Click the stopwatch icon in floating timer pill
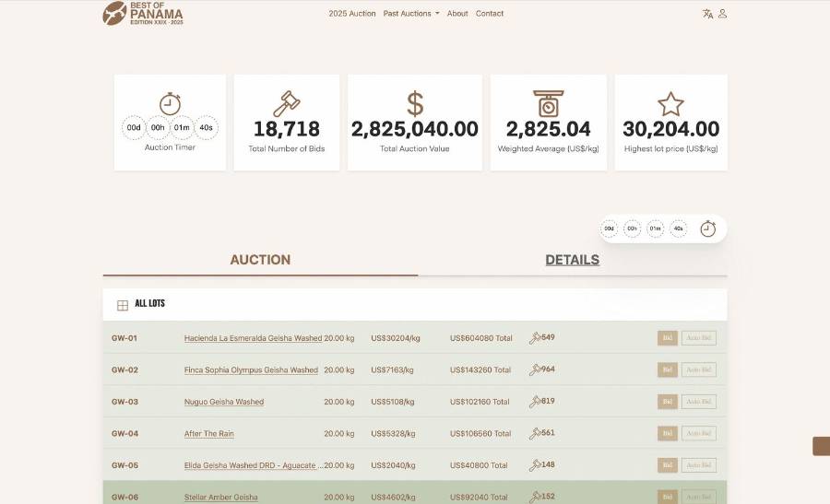This screenshot has width=830, height=504. tap(707, 229)
